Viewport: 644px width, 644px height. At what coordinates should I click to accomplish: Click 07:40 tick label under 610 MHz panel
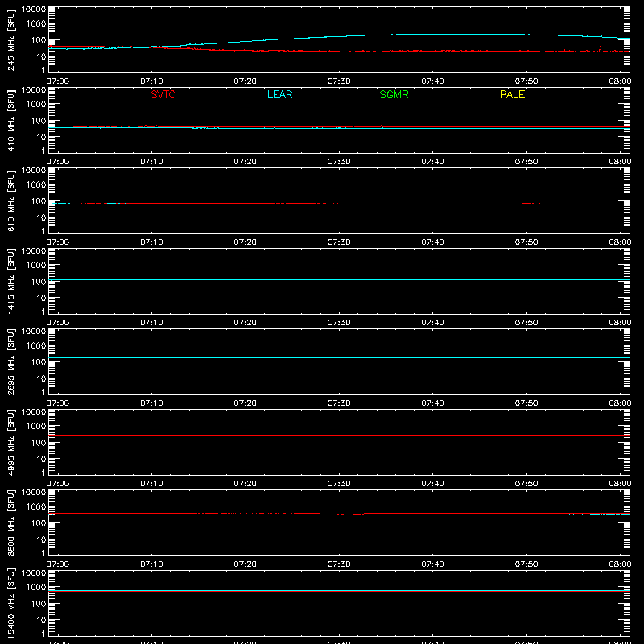tap(432, 242)
